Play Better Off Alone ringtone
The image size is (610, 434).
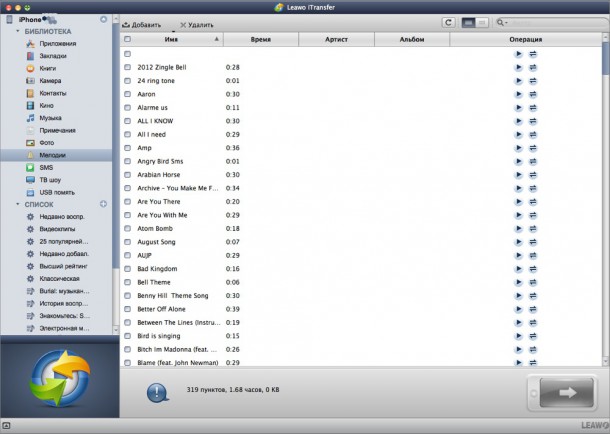point(518,309)
